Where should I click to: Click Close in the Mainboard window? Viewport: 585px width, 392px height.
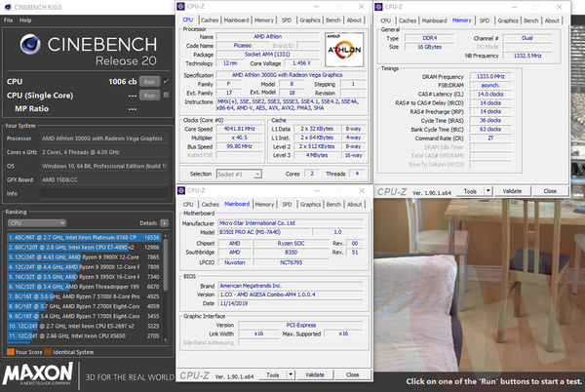tap(353, 374)
